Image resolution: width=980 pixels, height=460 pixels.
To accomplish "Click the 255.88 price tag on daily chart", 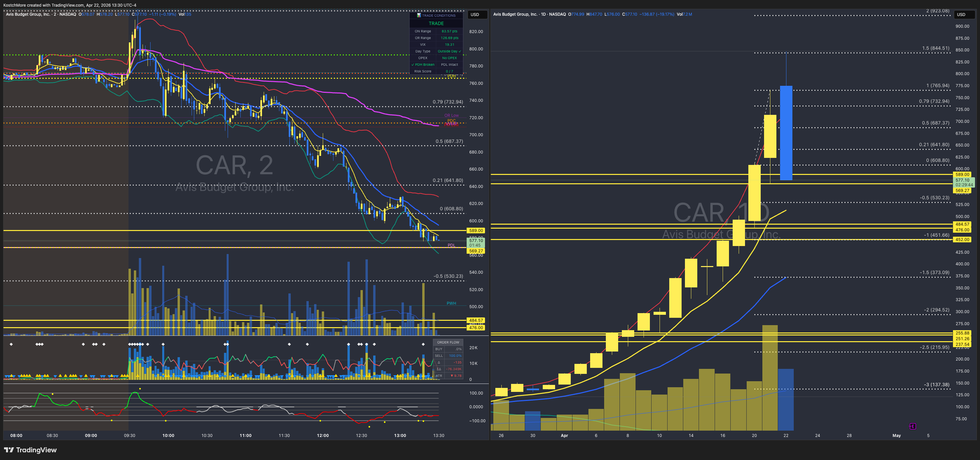I will (x=963, y=333).
